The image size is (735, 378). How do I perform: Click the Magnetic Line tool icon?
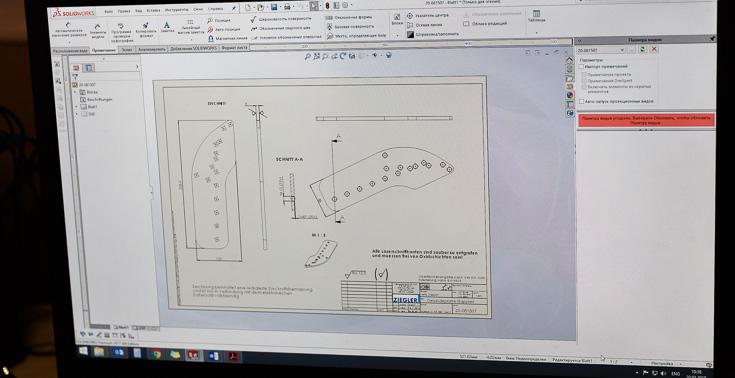211,38
